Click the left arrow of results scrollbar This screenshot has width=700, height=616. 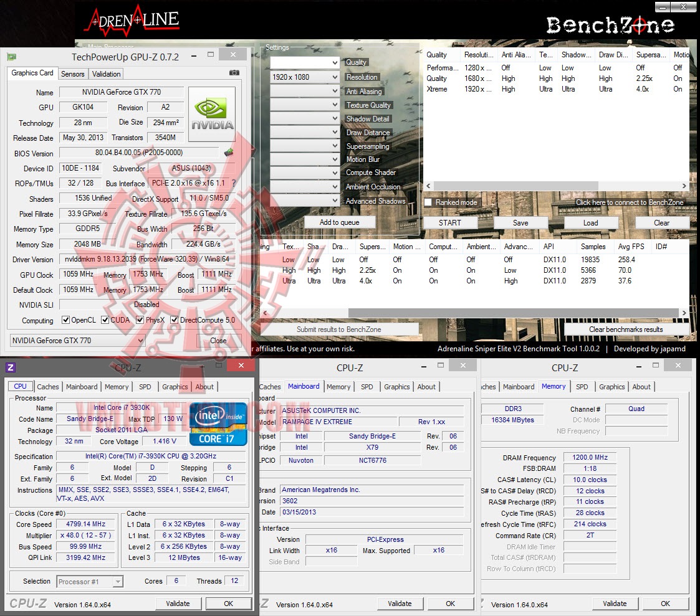[x=265, y=313]
